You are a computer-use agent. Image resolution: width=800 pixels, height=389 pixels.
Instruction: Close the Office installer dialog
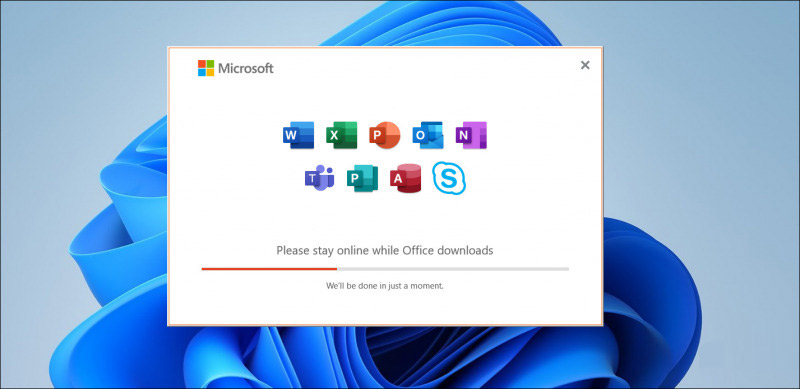(x=585, y=65)
